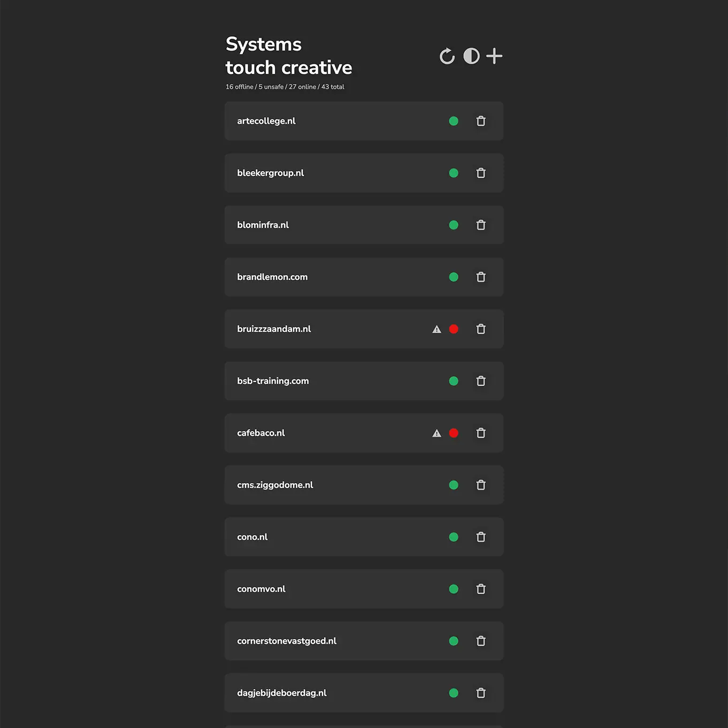This screenshot has height=728, width=728.
Task: Delete artecollege.nl using its trash icon
Action: [481, 121]
